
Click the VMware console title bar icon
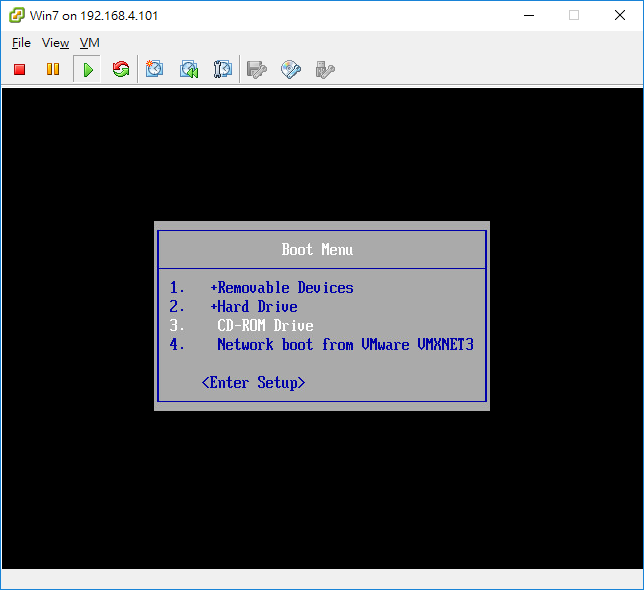coord(17,16)
